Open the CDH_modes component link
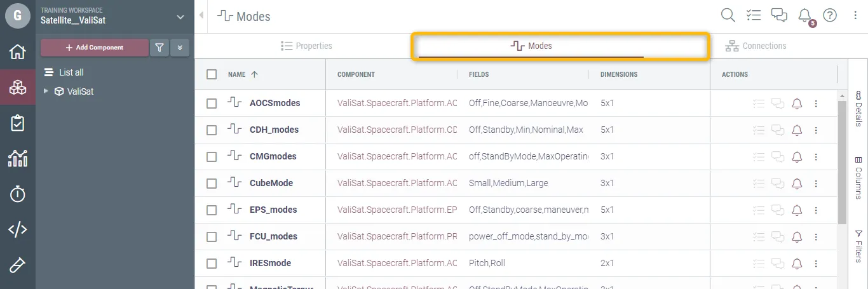 click(x=397, y=130)
